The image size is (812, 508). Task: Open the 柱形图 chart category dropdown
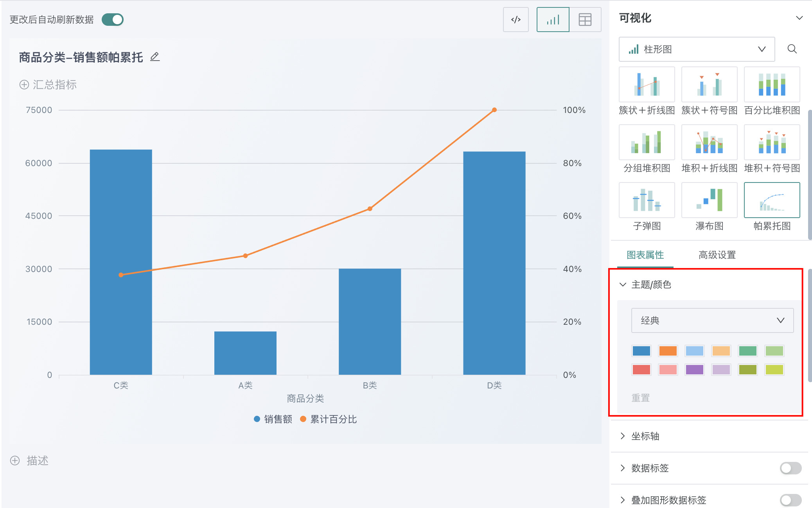point(697,49)
